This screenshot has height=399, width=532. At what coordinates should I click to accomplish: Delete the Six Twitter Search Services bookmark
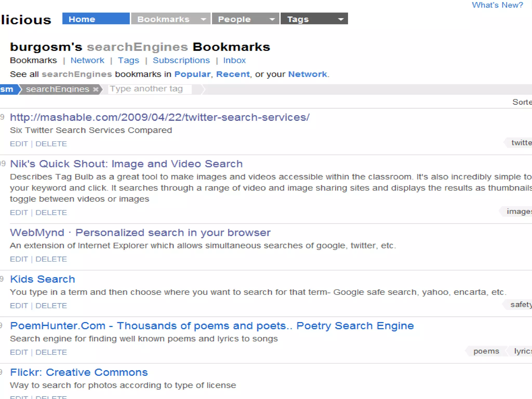coord(51,144)
